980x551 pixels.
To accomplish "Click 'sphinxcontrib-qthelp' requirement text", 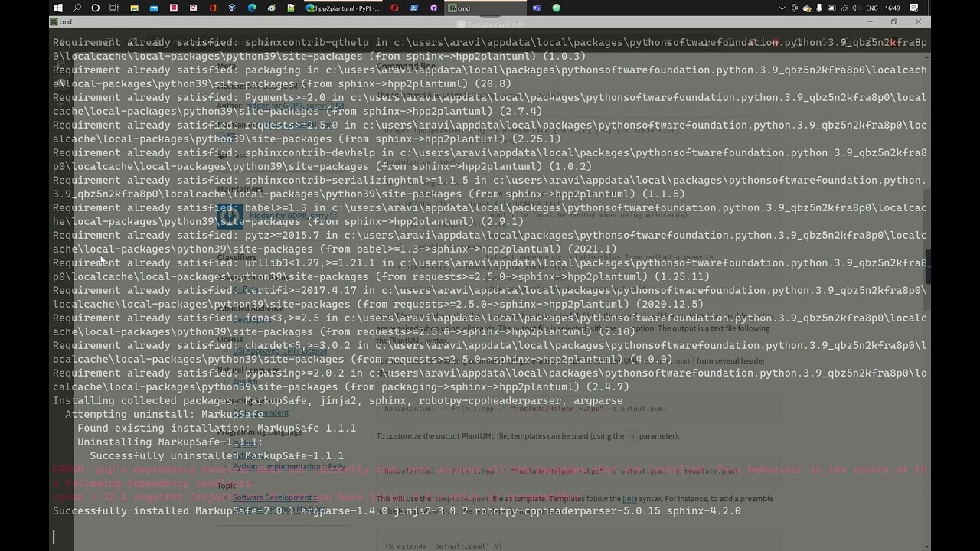I will (307, 42).
